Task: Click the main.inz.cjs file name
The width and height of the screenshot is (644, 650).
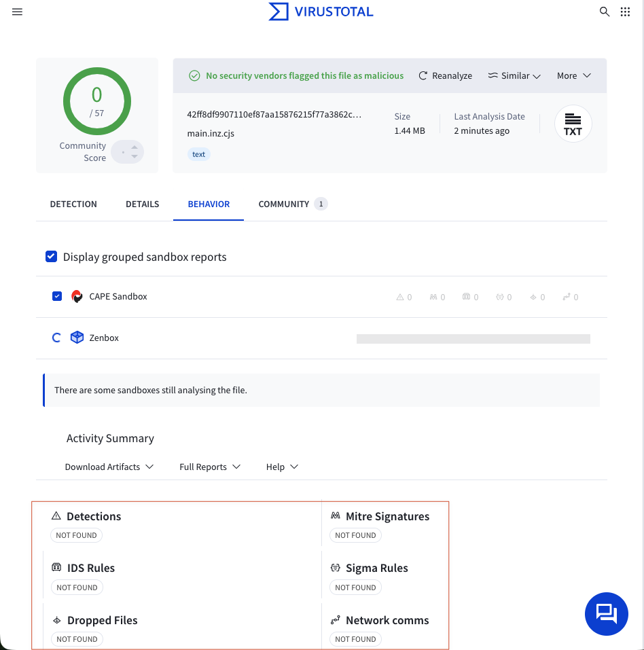Action: click(211, 134)
